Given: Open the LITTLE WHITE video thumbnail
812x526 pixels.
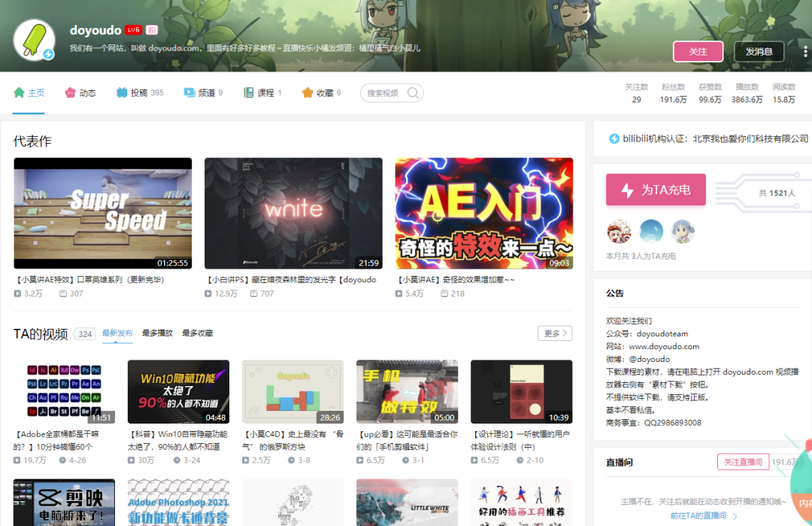Looking at the screenshot, I should point(408,503).
